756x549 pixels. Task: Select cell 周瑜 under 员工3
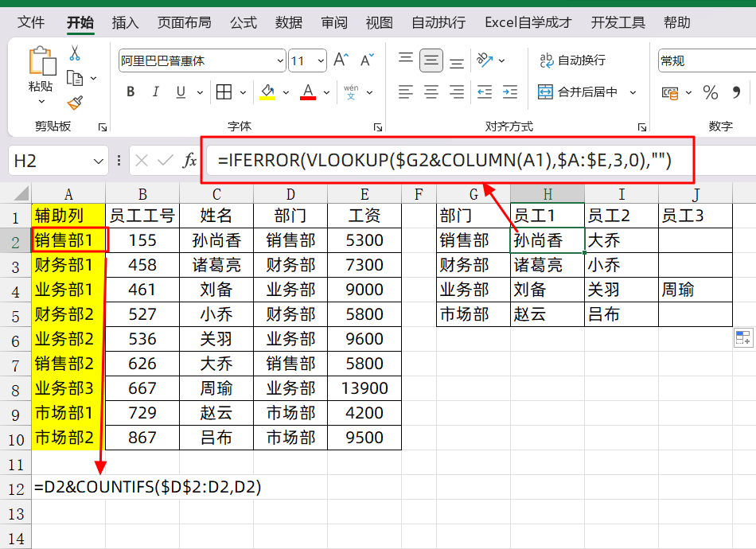[x=696, y=290]
